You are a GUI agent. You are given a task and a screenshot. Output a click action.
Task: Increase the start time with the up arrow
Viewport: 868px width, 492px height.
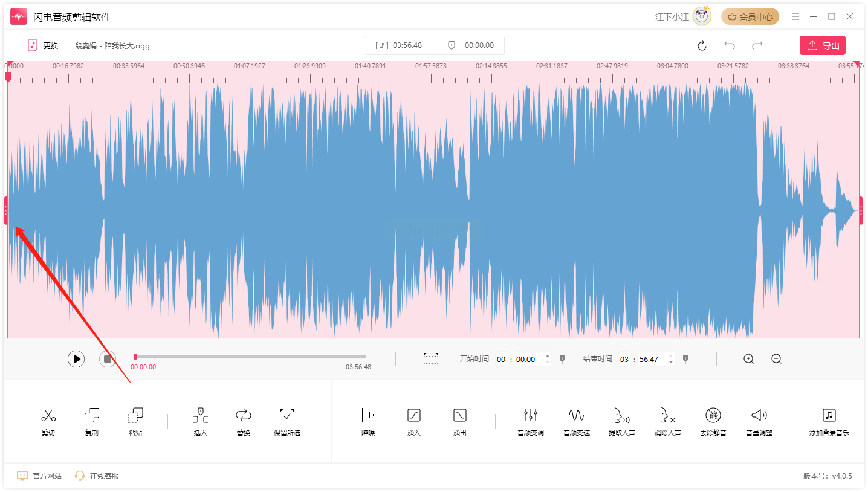[x=548, y=356]
